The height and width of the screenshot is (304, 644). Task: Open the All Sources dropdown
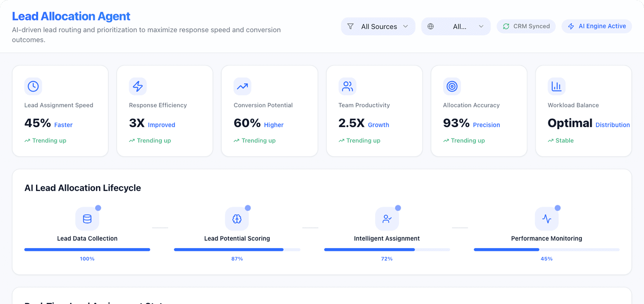tap(378, 26)
